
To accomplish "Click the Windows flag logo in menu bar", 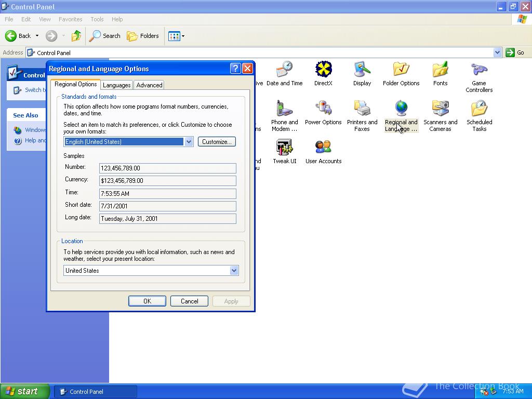I will pyautogui.click(x=522, y=19).
